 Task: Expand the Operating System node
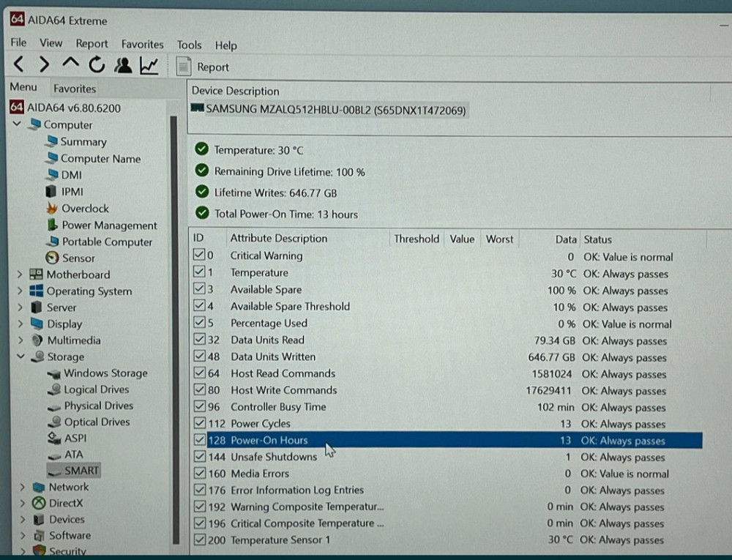pos(20,291)
